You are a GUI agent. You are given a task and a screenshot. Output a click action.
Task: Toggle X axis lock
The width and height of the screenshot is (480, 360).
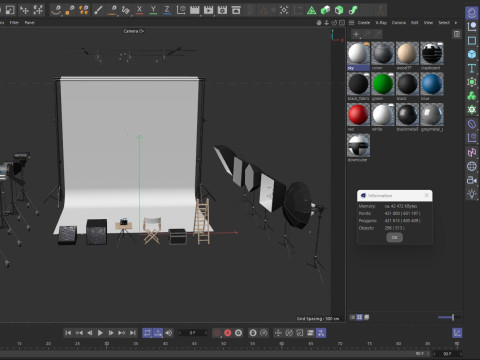pos(140,10)
